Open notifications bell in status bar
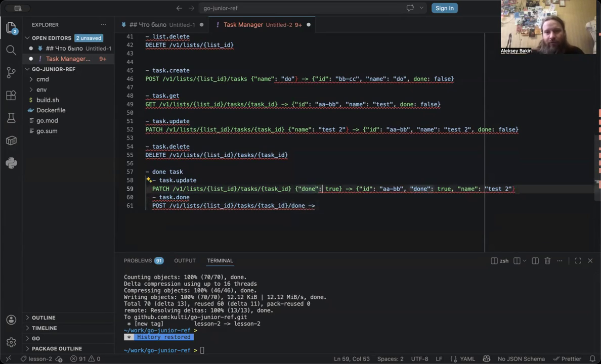The height and width of the screenshot is (364, 601). (592, 359)
